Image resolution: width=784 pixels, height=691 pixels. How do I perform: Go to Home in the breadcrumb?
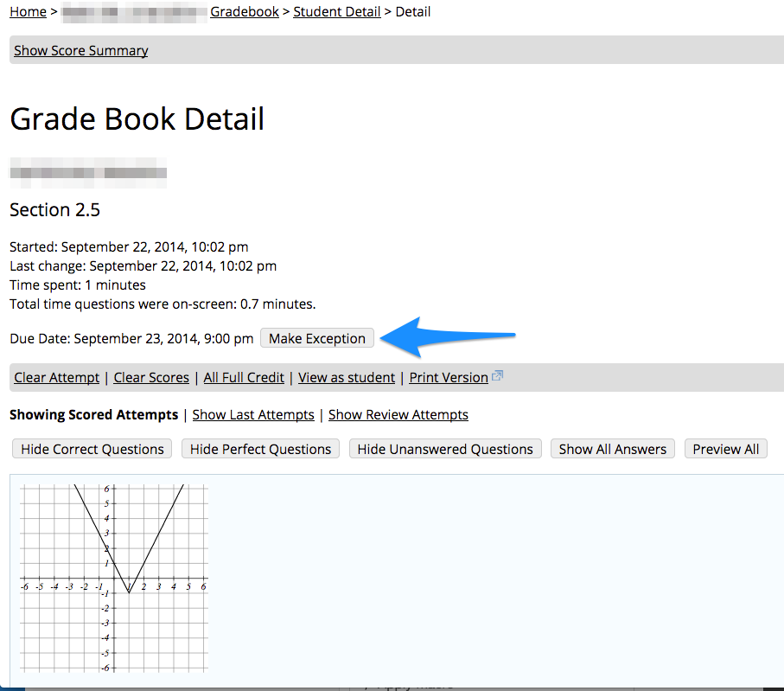click(x=28, y=11)
